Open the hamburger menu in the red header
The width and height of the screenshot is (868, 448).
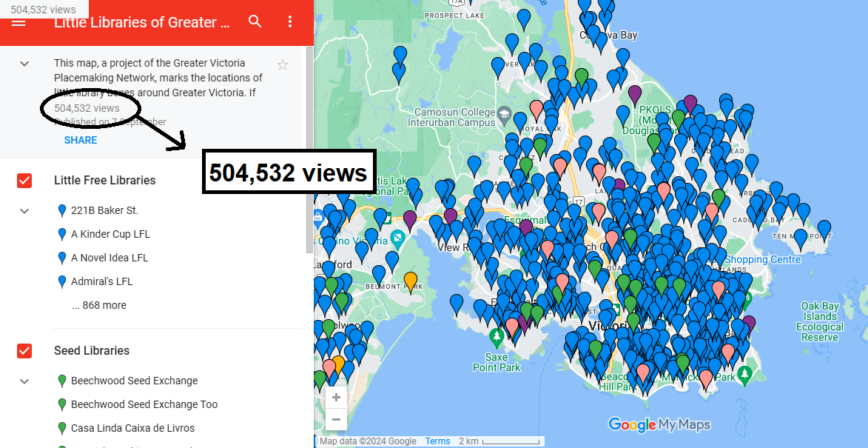click(18, 23)
